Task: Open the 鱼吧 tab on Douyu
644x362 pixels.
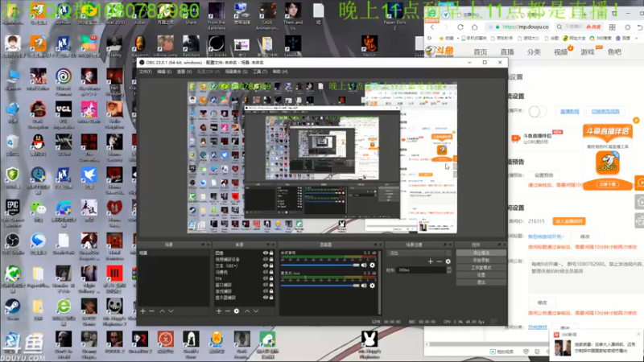Action: tap(614, 51)
